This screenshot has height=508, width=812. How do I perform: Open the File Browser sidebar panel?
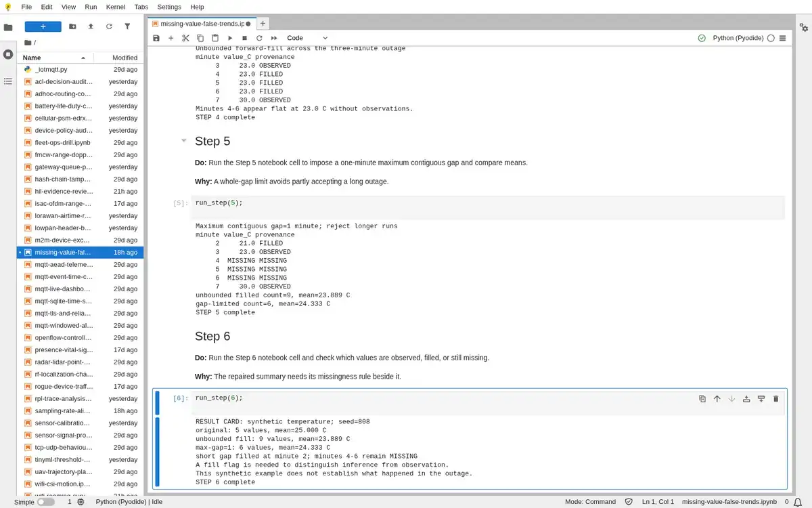click(8, 27)
